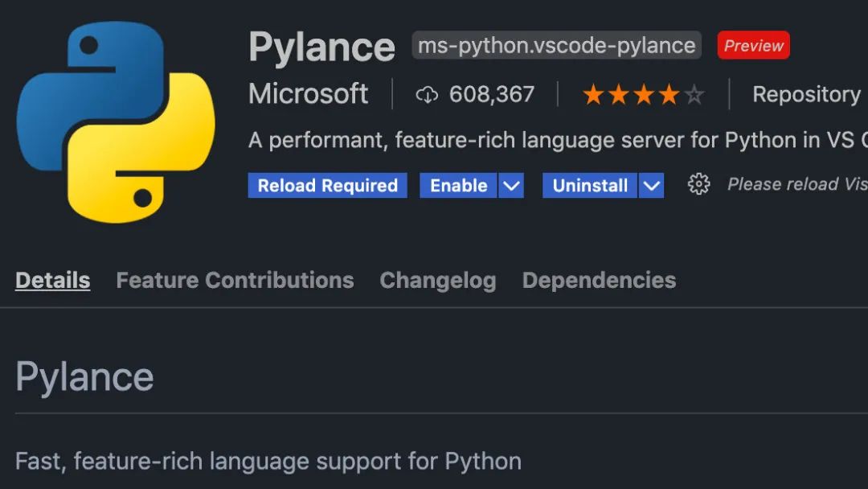Viewport: 868px width, 489px height.
Task: Open the Microsoft publisher link
Action: click(308, 94)
